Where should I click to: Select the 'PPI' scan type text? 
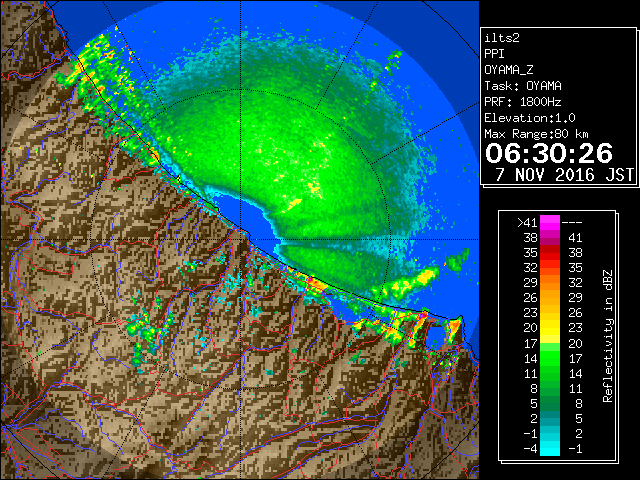(494, 54)
